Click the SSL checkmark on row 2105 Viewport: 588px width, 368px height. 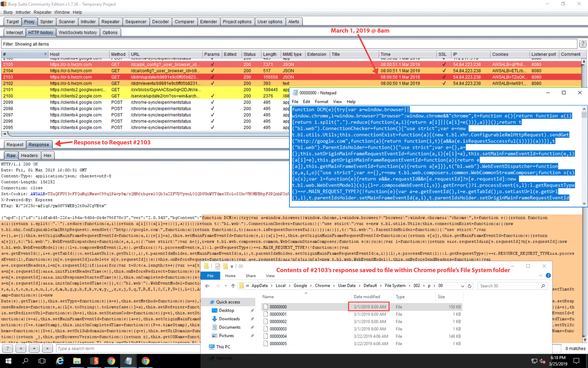click(444, 64)
